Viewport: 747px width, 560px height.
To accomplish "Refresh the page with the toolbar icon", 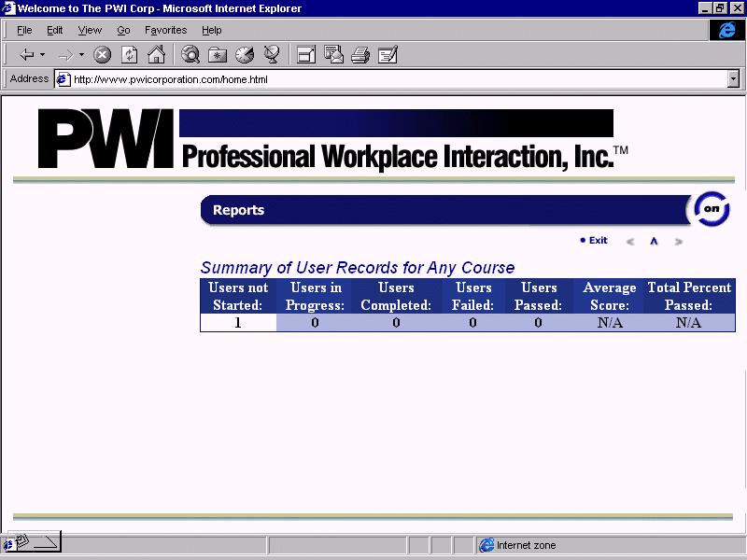I will (x=130, y=55).
